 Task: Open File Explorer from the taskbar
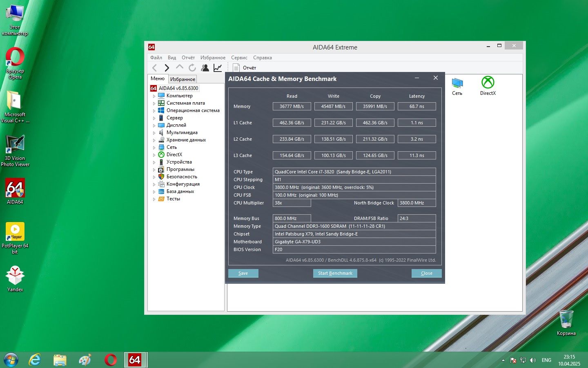60,360
